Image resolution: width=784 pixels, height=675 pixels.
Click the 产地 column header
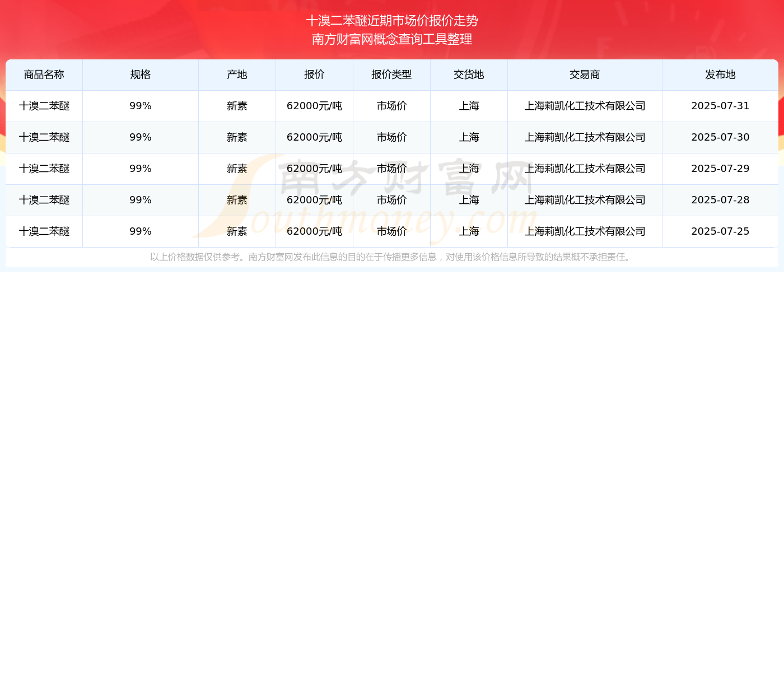tap(237, 75)
